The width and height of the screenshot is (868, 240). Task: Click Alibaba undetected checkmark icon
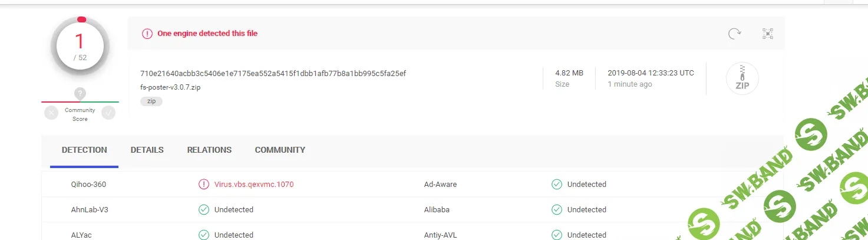point(557,209)
